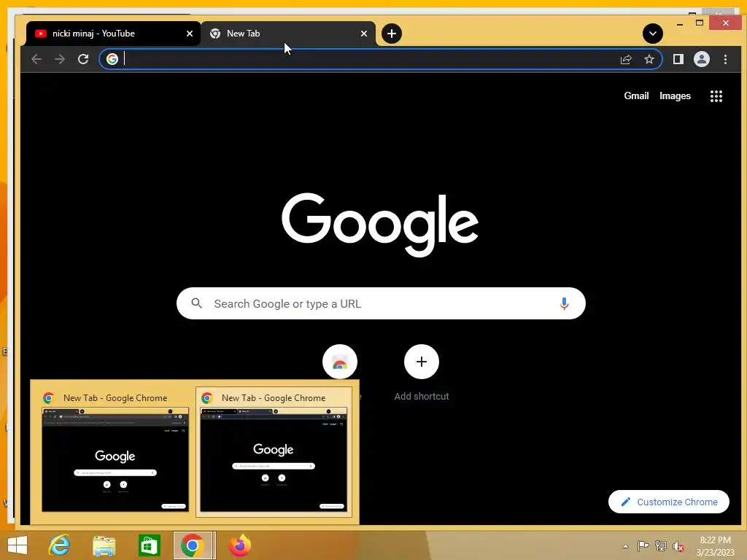This screenshot has height=560, width=747.
Task: Show hidden system tray icons
Action: tap(625, 546)
